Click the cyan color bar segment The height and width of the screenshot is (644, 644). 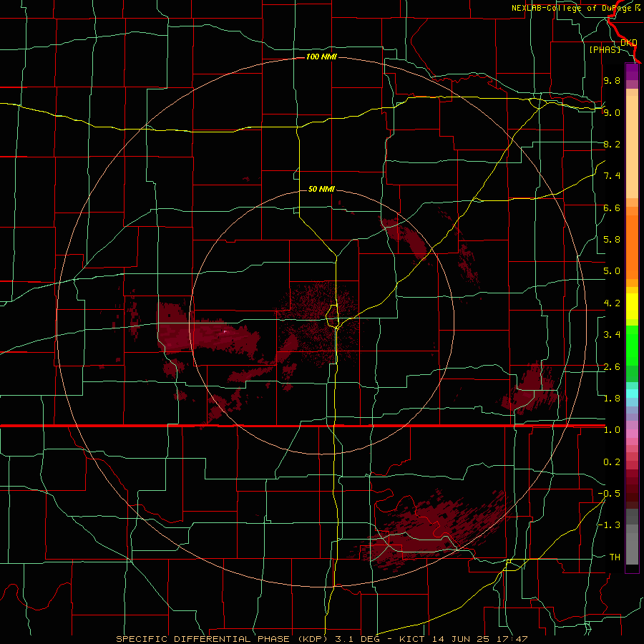pyautogui.click(x=632, y=394)
